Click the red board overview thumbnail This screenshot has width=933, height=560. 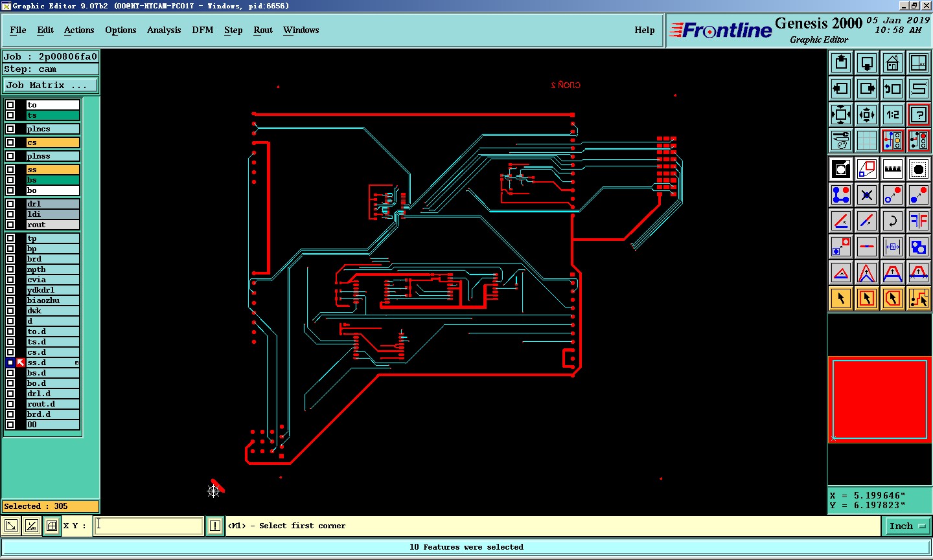[880, 399]
